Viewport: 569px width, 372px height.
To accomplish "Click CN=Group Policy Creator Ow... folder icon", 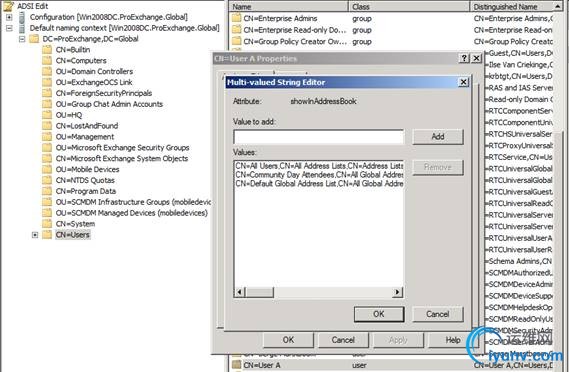I will (x=237, y=41).
